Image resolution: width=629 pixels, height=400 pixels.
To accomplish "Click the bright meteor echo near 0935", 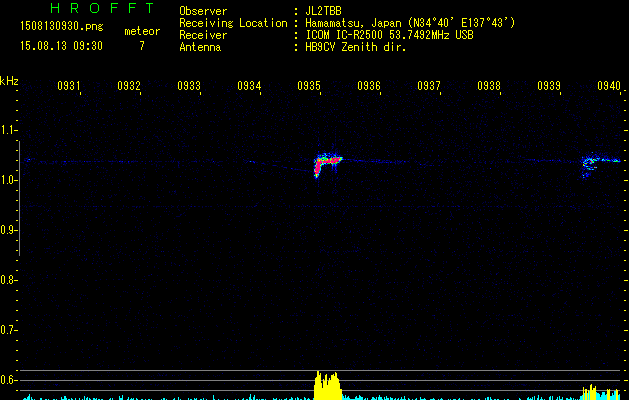I will [327, 162].
